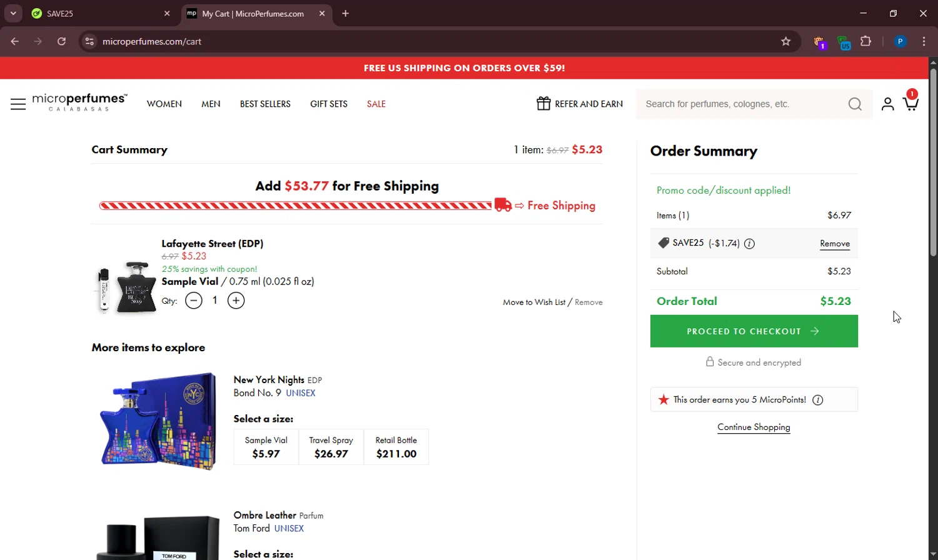This screenshot has height=560, width=938.
Task: Click the free shipping progress bar
Action: point(295,206)
